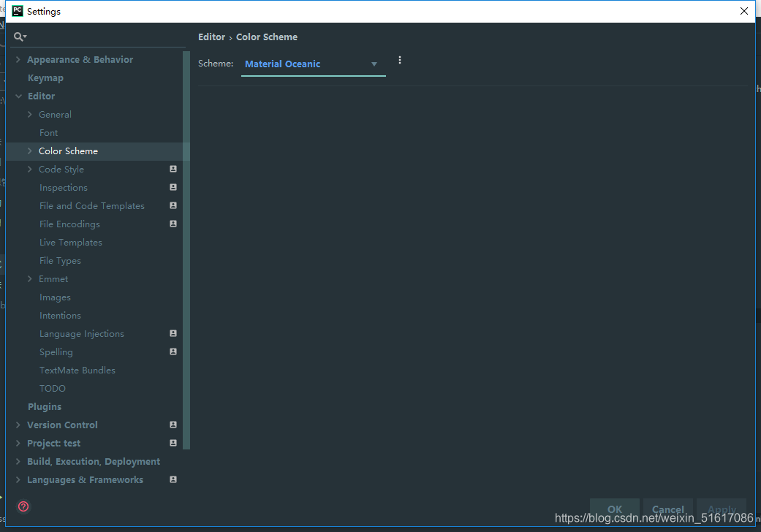The height and width of the screenshot is (532, 761).
Task: Click badge icon beside File and Code Templates
Action: click(173, 205)
